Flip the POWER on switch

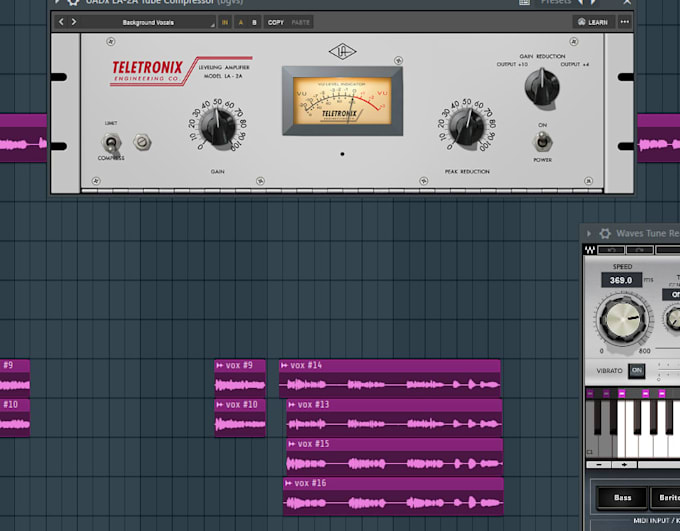pos(542,142)
